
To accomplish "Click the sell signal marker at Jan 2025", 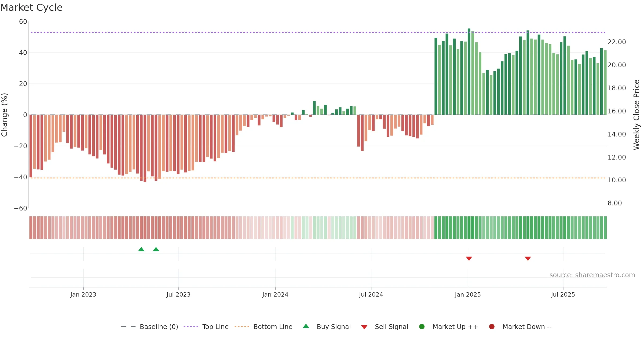I will point(469,258).
